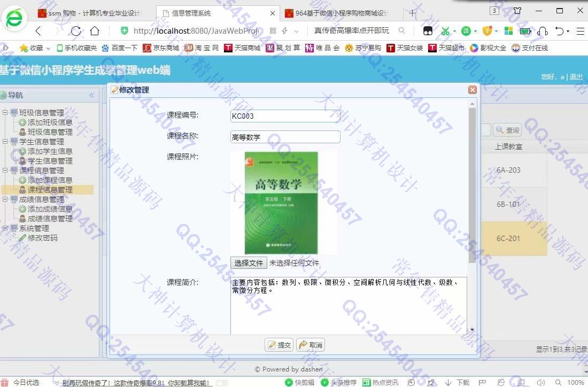Click the 6A-203 classroom cell
The height and width of the screenshot is (387, 588).
point(508,170)
